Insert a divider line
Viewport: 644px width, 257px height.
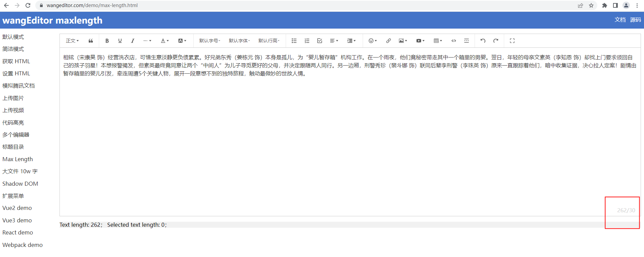pos(467,41)
